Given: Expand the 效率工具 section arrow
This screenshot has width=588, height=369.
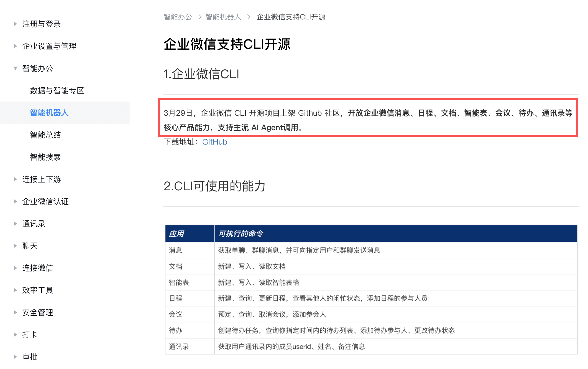Looking at the screenshot, I should tap(16, 290).
